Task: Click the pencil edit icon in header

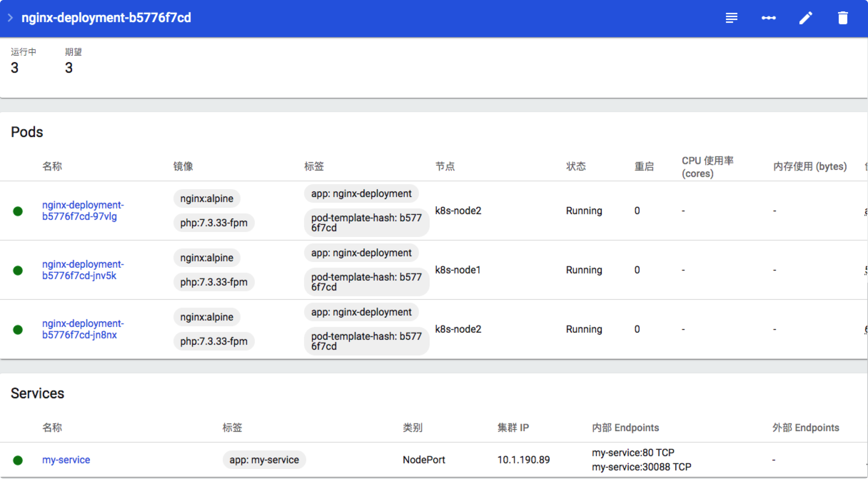Action: [806, 18]
